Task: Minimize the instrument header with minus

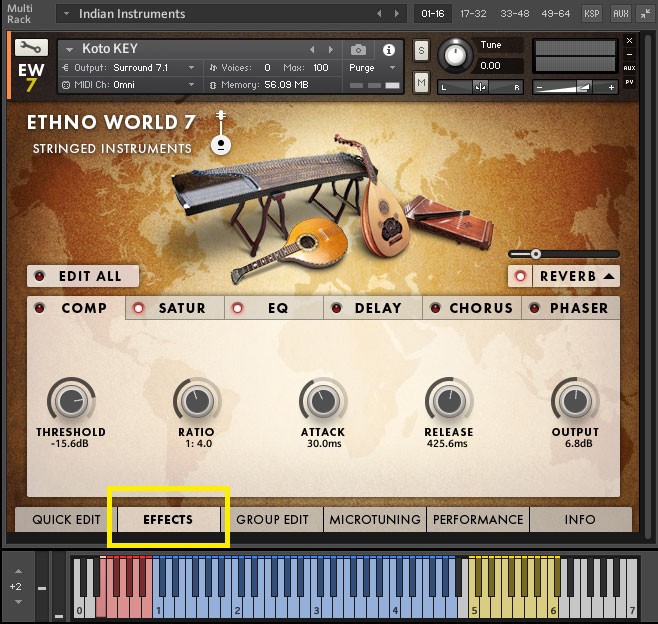Action: click(x=629, y=54)
